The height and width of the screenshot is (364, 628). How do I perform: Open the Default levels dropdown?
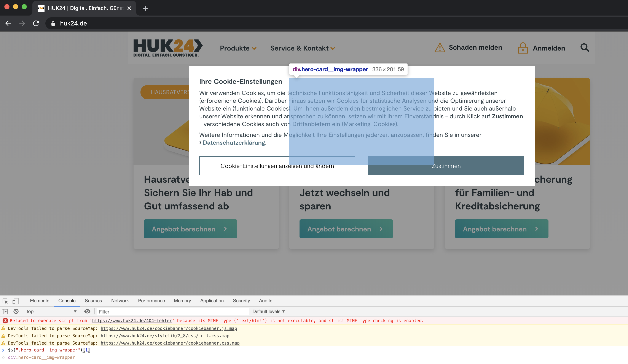coord(268,312)
